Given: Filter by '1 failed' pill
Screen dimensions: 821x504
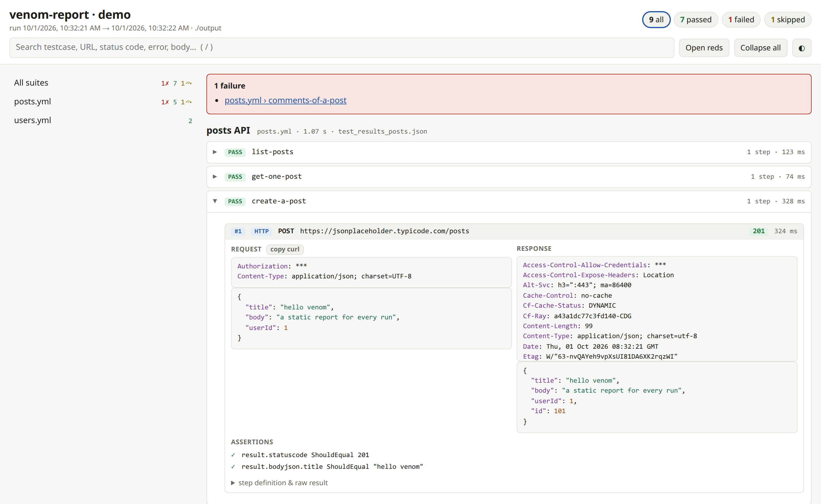Looking at the screenshot, I should click(x=741, y=20).
